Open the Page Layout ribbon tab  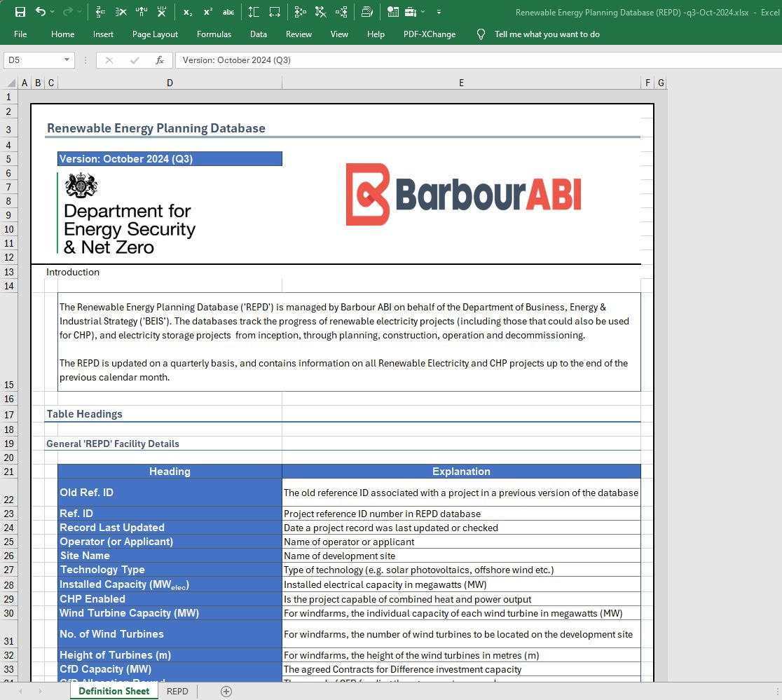(155, 34)
